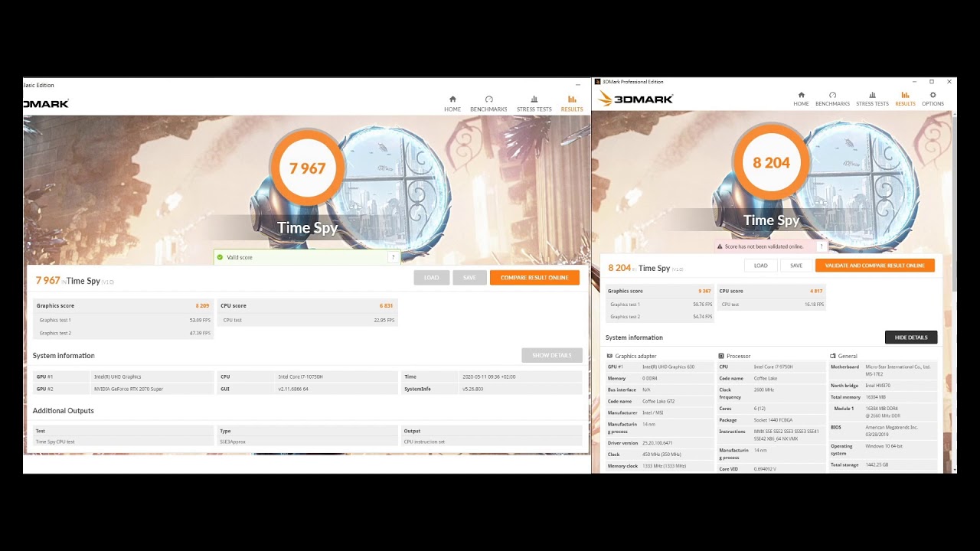Open BENCHMARKS in the Basic Edition window
The width and height of the screenshot is (980, 551).
click(x=488, y=103)
